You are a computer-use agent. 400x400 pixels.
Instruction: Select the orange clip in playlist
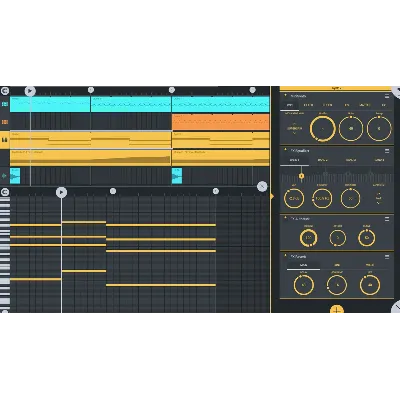(x=221, y=122)
